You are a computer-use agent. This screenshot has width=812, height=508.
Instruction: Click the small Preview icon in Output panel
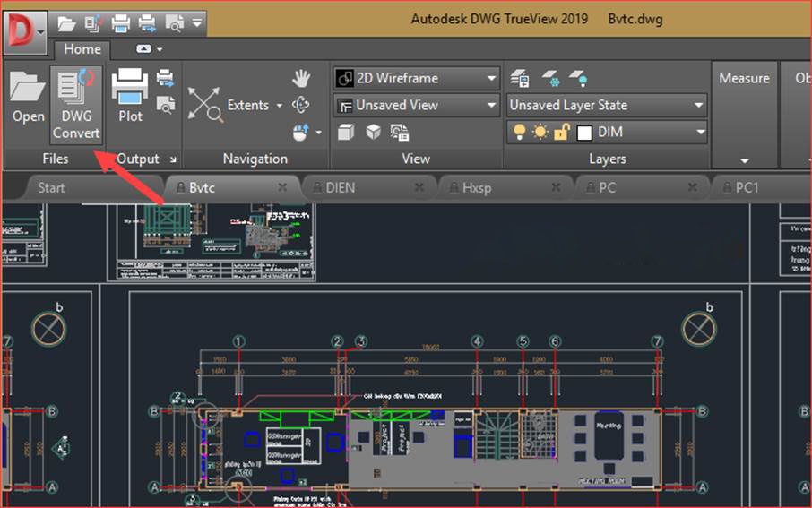[x=165, y=105]
